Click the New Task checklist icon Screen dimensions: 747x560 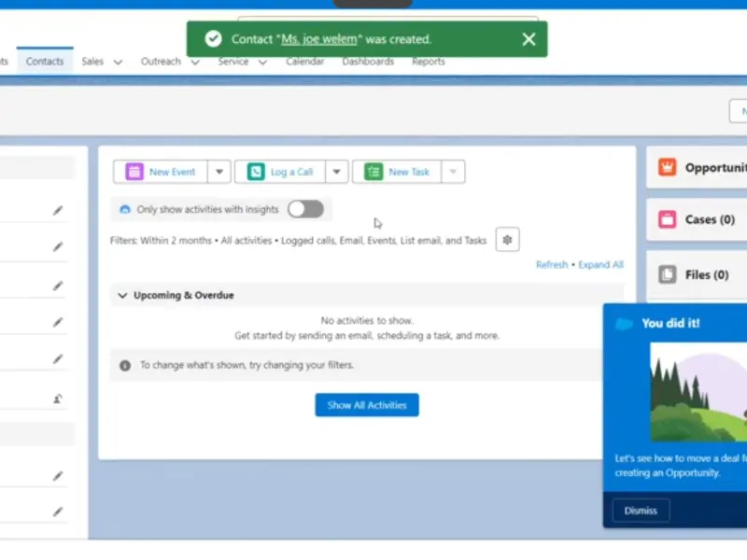[x=373, y=172]
